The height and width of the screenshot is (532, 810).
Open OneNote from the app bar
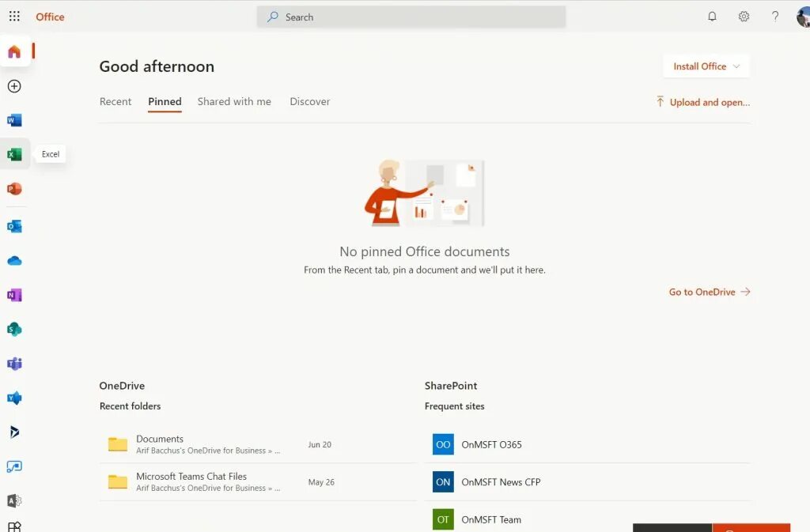point(14,294)
